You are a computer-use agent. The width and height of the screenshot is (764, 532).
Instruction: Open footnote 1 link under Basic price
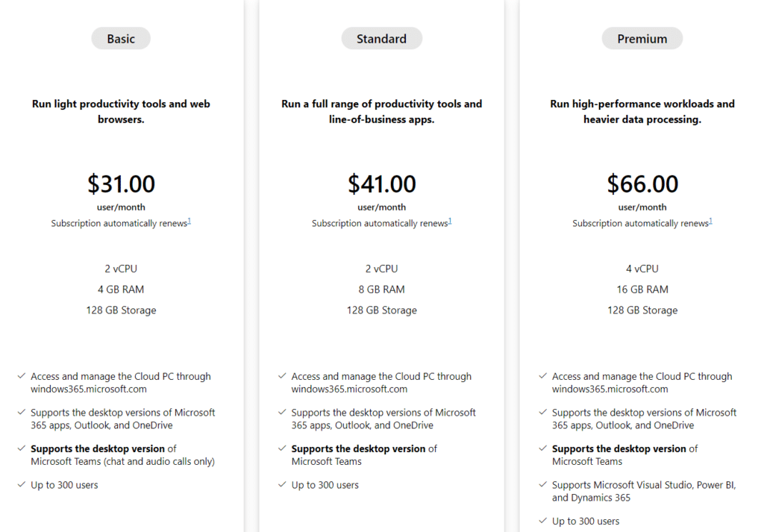189,221
